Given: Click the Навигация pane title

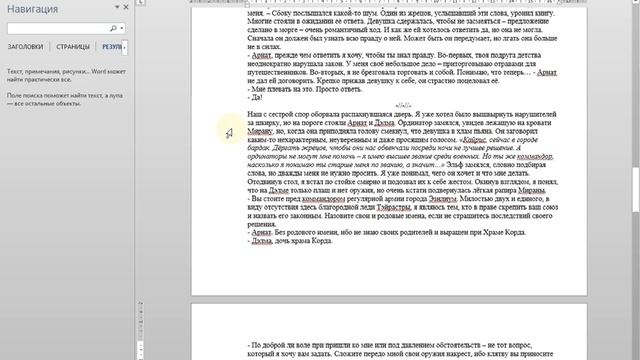Looking at the screenshot, I should pyautogui.click(x=33, y=9).
